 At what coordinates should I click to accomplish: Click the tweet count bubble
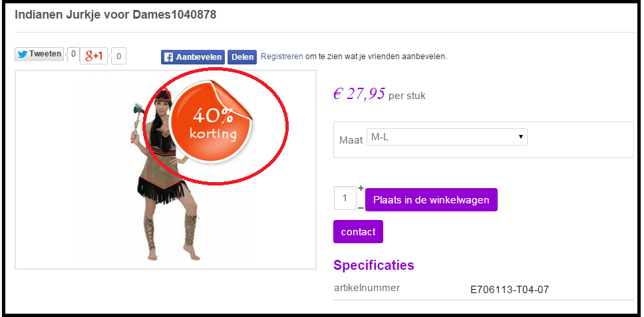[x=73, y=53]
